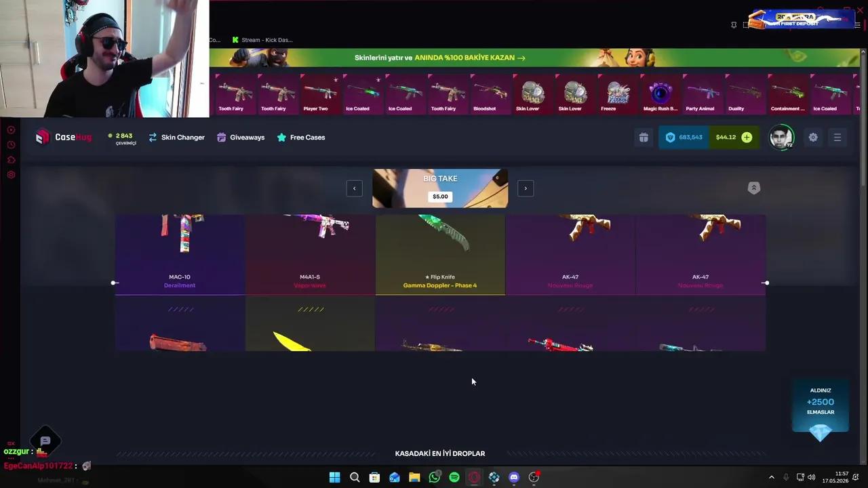The width and height of the screenshot is (868, 488).
Task: Click the $5.00 case price button
Action: (x=440, y=197)
